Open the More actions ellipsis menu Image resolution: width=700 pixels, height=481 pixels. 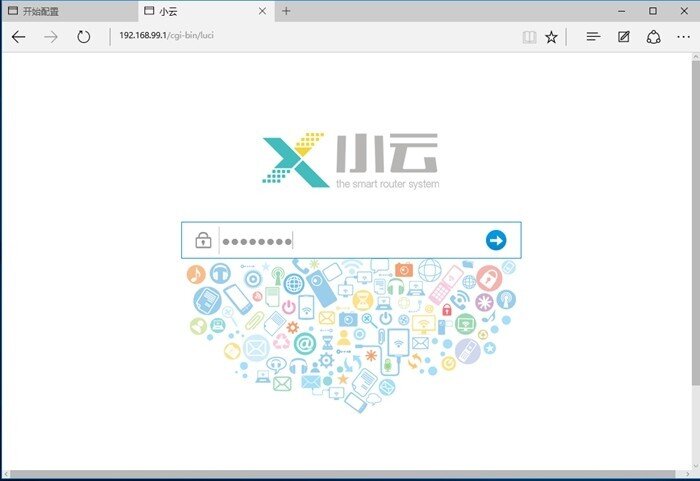pos(683,37)
